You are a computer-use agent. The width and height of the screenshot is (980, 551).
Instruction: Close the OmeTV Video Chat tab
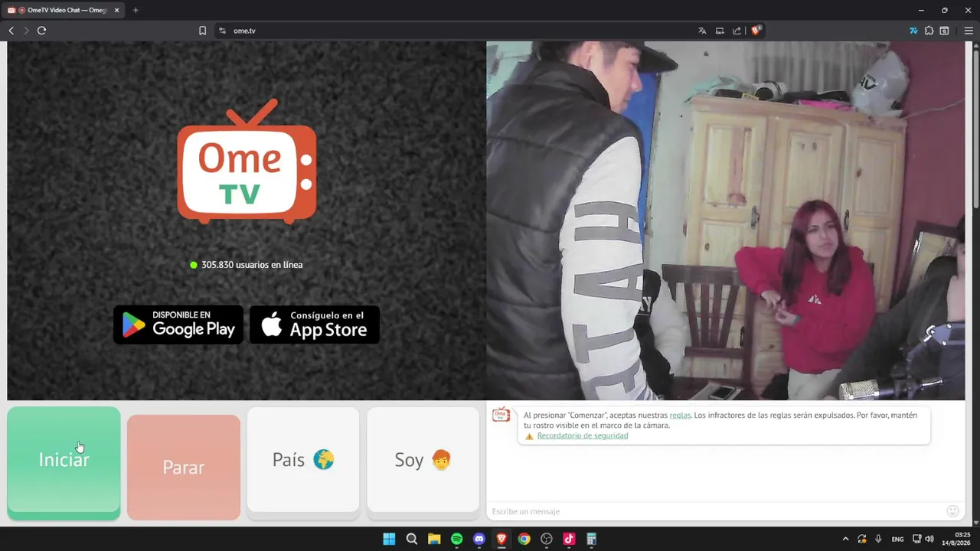(x=116, y=10)
